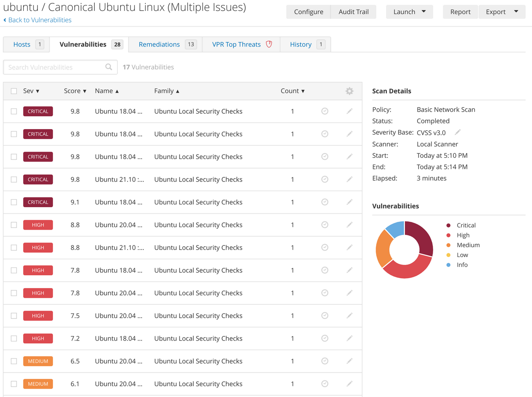Click the Configure button

pyautogui.click(x=308, y=12)
